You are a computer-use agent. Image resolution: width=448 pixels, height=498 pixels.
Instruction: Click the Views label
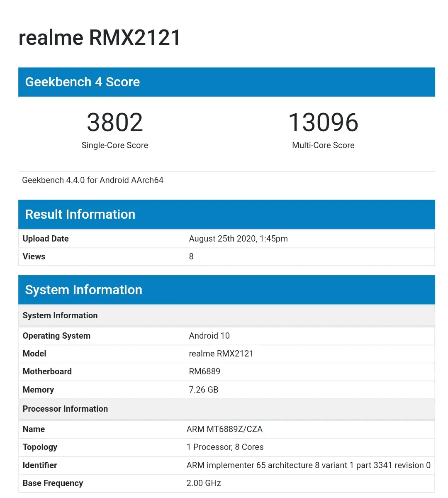pos(34,256)
